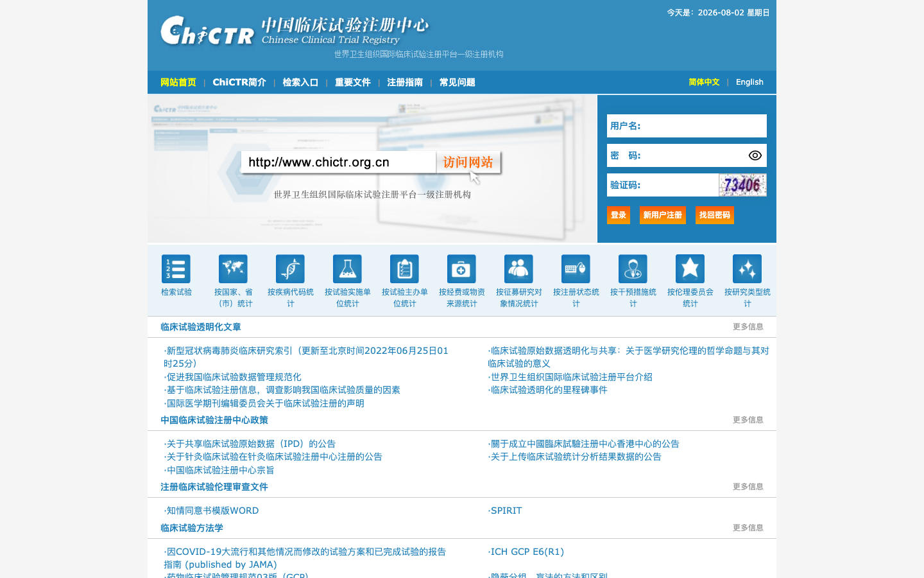Open 世界卫生组织国际临床试验注册平台介绍 link

tap(570, 377)
